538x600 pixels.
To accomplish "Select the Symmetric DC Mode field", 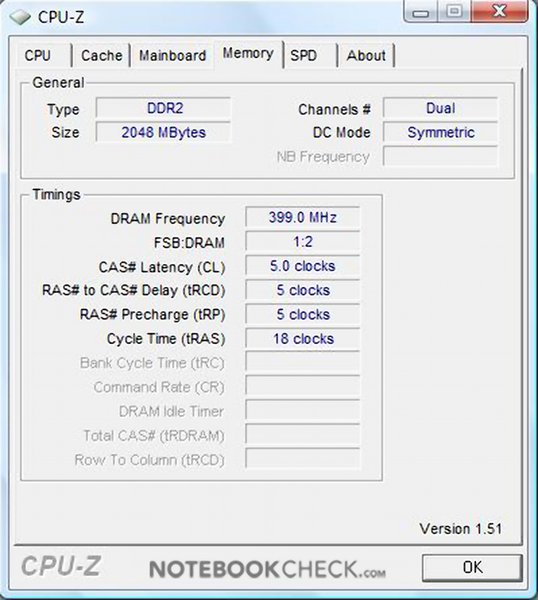I will (x=440, y=132).
